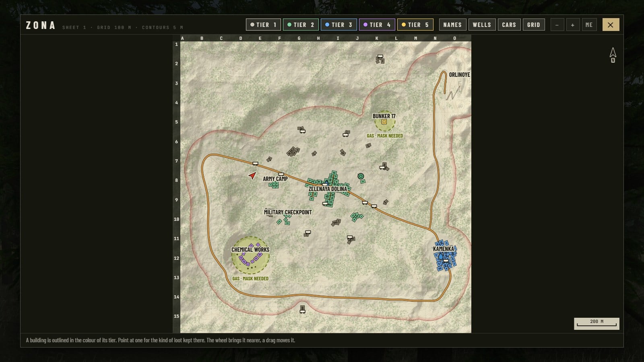Select the car marker just above the ZELENAYA DOLINA label
This screenshot has height=362, width=644.
(x=325, y=185)
